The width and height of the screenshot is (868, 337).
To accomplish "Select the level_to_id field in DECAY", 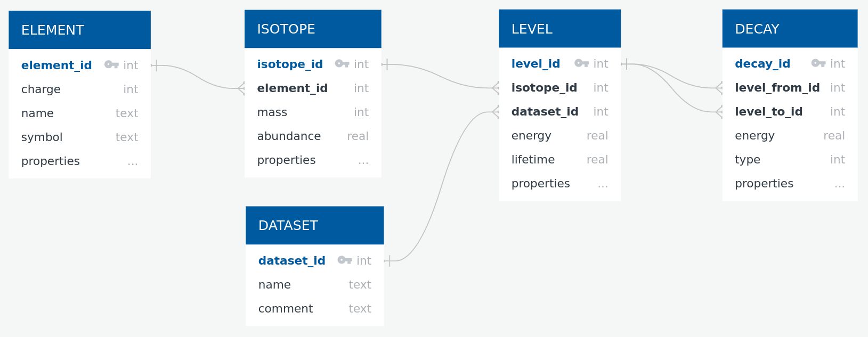I will pos(768,112).
